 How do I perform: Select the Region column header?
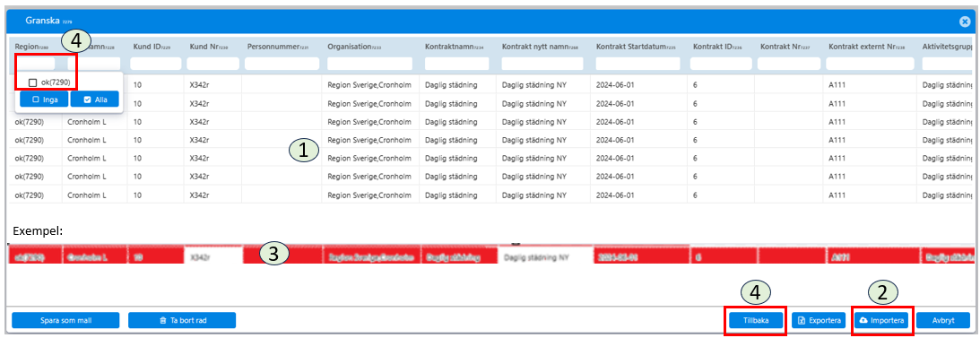coord(31,47)
